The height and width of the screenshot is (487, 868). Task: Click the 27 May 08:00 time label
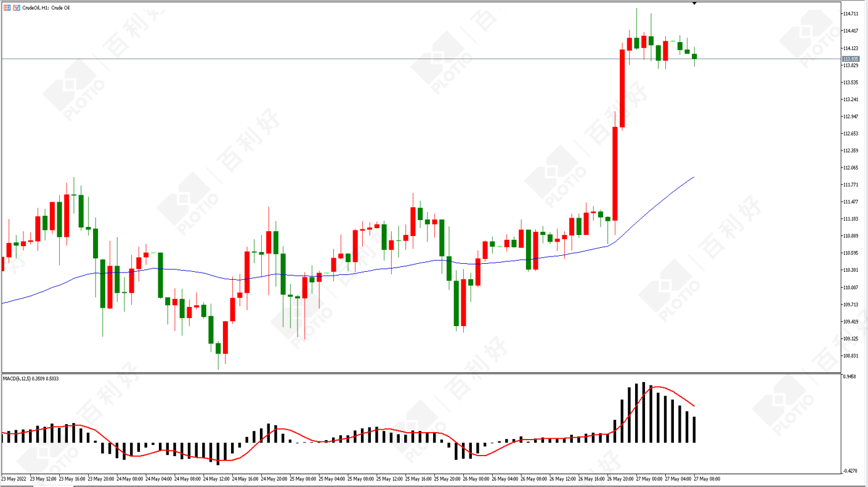click(x=707, y=479)
